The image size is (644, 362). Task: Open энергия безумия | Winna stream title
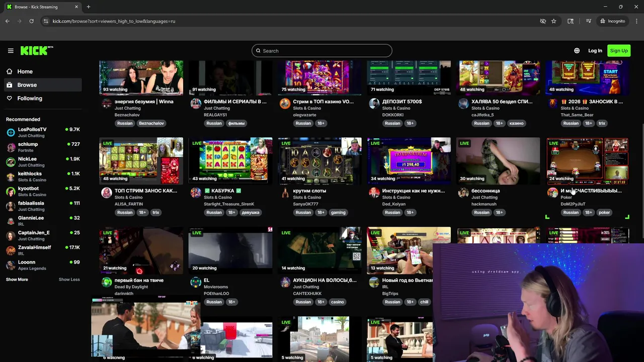tap(144, 102)
